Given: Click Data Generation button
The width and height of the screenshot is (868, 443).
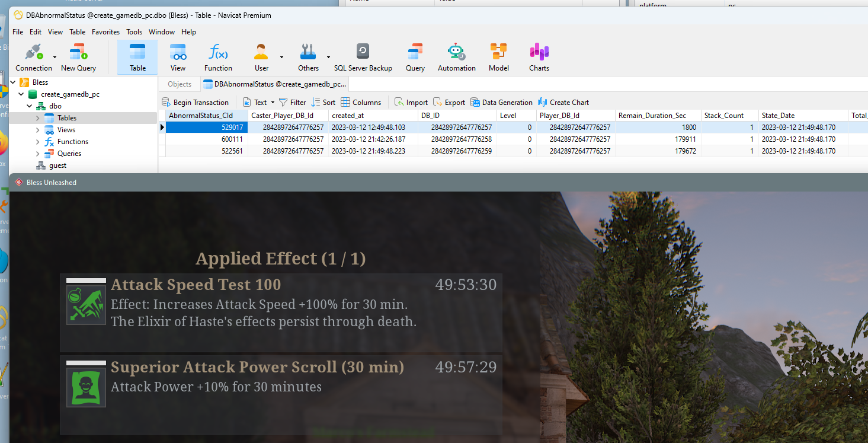Looking at the screenshot, I should pyautogui.click(x=501, y=102).
